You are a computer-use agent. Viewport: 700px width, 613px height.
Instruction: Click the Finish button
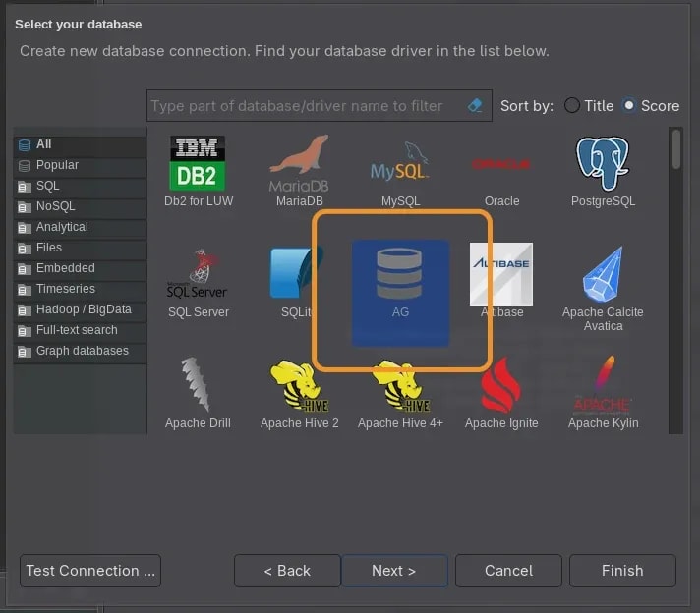coord(622,571)
